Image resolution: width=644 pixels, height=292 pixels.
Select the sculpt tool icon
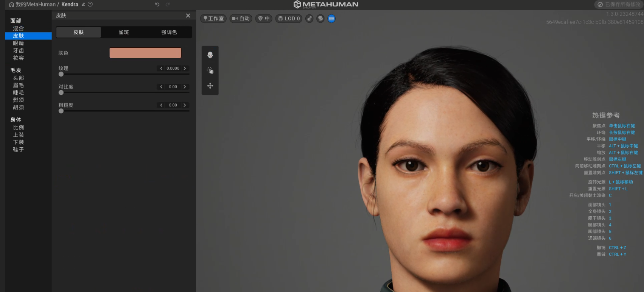[210, 70]
